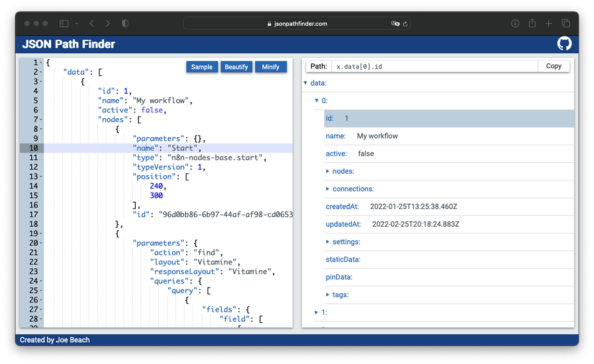Beautify the JSON input
This screenshot has width=594, height=364.
pos(236,67)
